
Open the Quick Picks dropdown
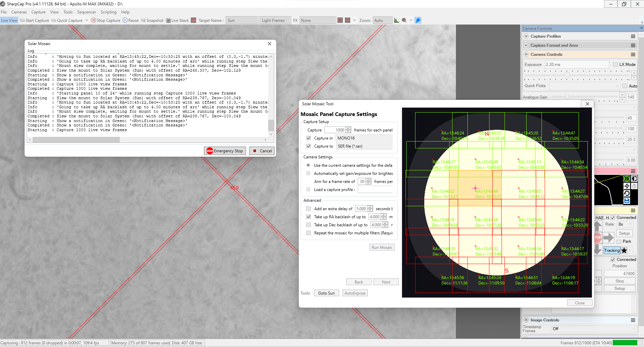584,86
